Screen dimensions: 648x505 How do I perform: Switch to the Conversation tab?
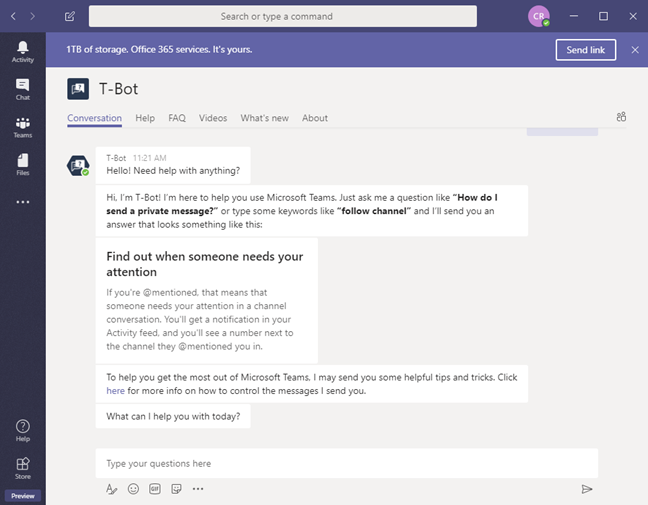click(x=94, y=118)
